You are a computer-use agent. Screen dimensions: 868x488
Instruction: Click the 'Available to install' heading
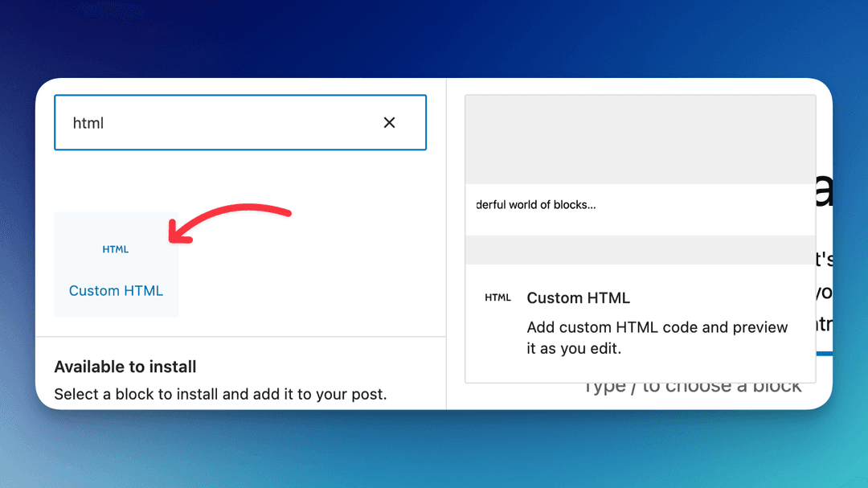coord(125,367)
